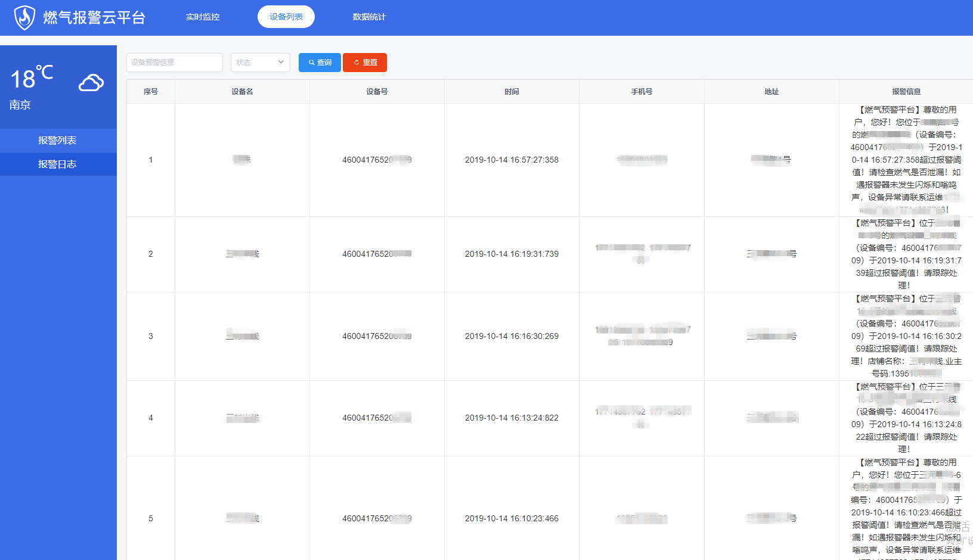Click the 设备号 column header
The height and width of the screenshot is (560, 973).
[x=377, y=92]
